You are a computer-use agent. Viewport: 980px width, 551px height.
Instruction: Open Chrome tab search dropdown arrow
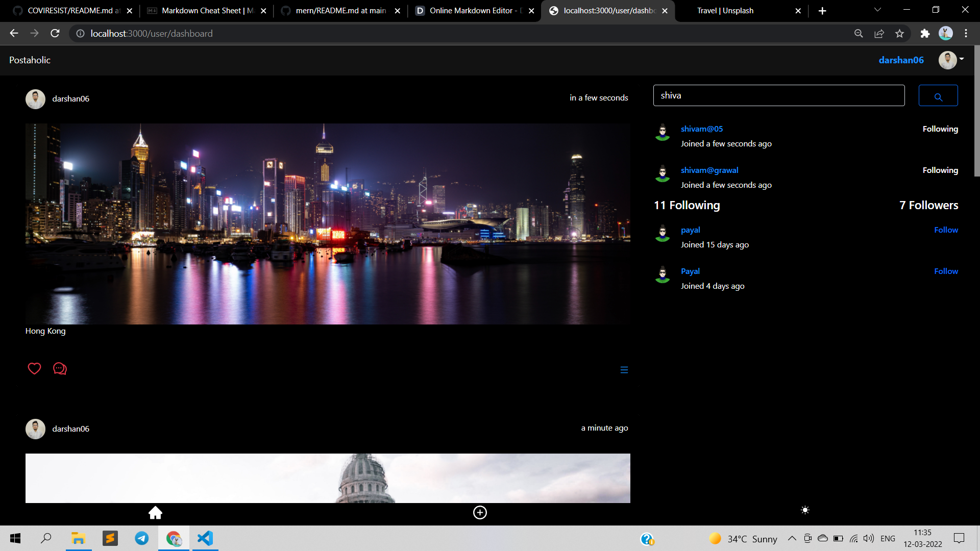(x=877, y=10)
